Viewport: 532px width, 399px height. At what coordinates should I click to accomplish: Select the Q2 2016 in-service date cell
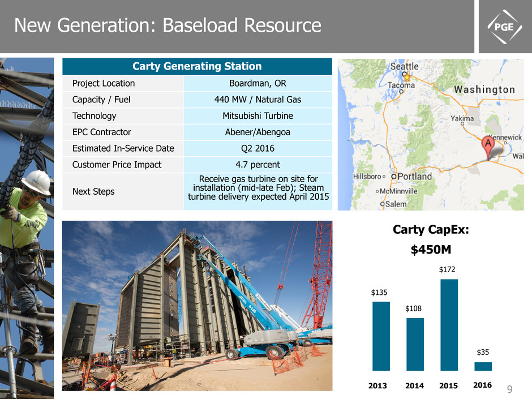coord(258,149)
